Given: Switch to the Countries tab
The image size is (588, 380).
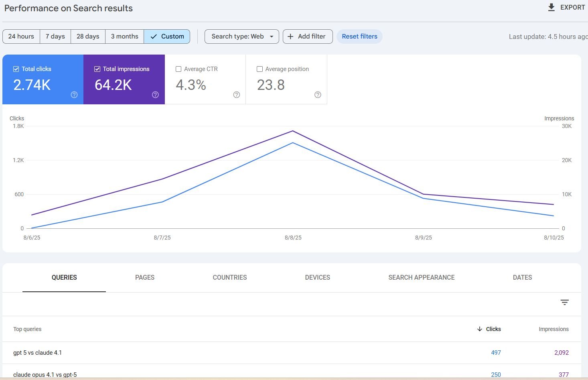Looking at the screenshot, I should (x=229, y=278).
